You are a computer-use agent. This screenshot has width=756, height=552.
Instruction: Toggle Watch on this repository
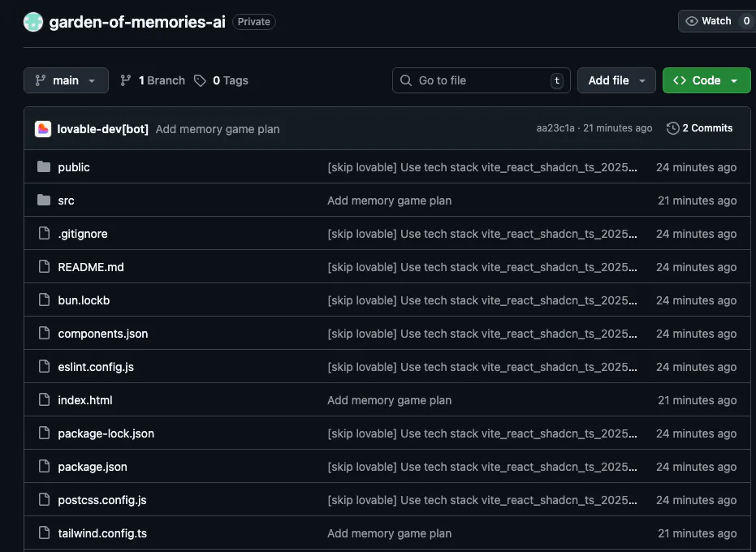pyautogui.click(x=709, y=21)
